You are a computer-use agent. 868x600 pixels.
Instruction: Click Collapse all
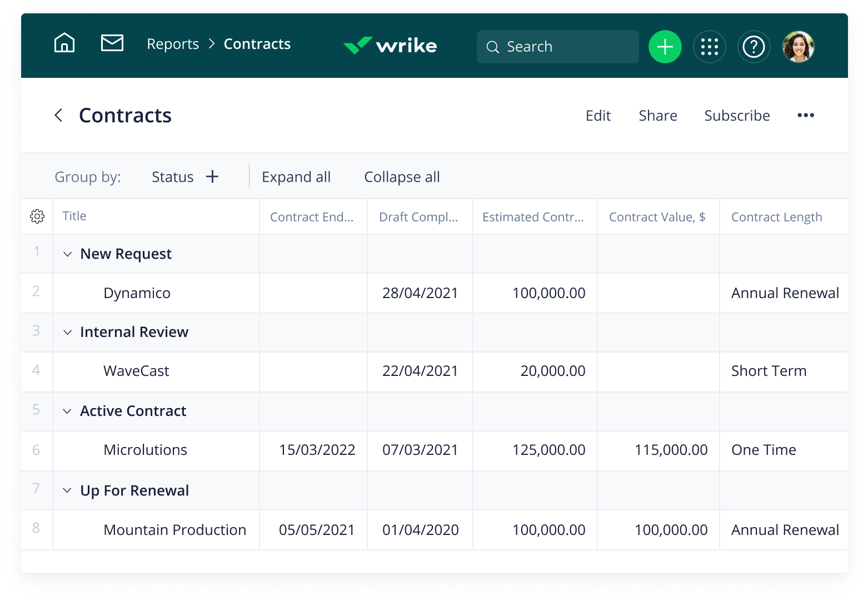click(x=402, y=177)
